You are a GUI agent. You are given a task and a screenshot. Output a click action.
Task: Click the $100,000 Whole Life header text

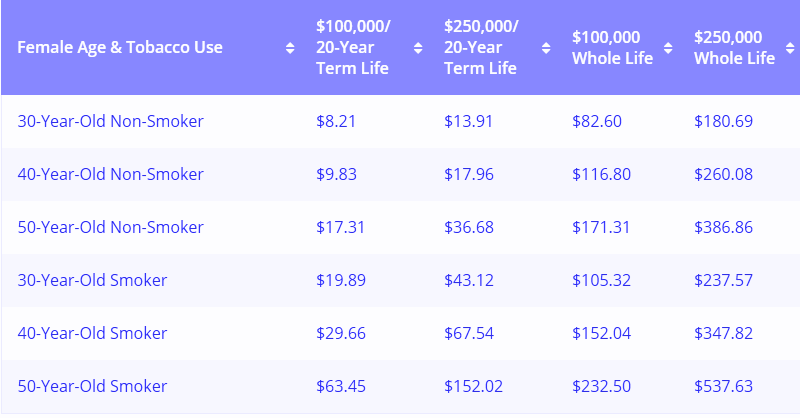coord(612,47)
